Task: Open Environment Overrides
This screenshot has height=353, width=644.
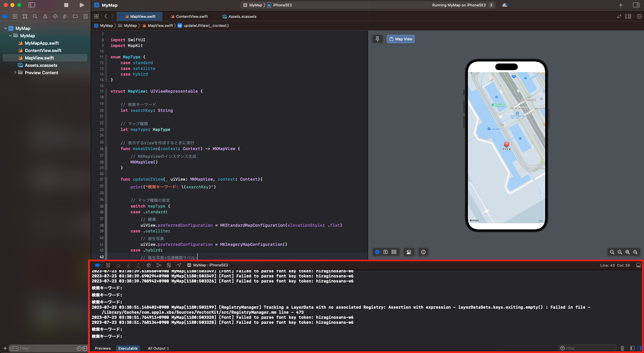Action: click(x=169, y=265)
